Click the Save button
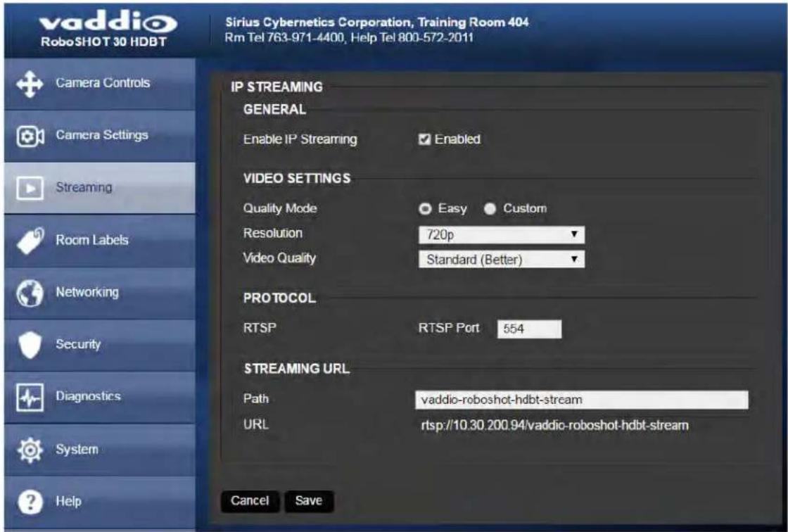 pos(309,501)
